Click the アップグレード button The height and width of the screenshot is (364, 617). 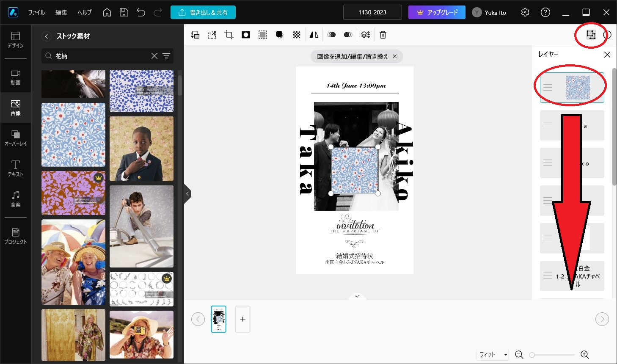[x=437, y=12]
